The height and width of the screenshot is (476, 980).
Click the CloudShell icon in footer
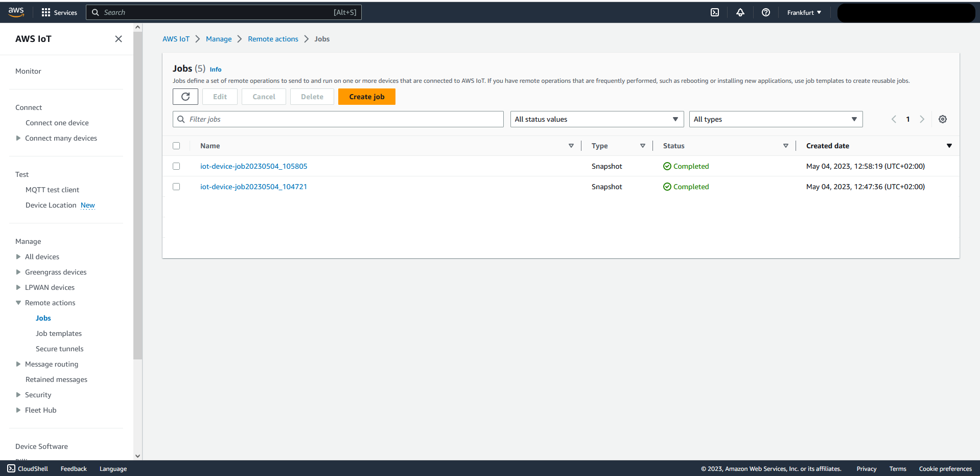[11, 468]
